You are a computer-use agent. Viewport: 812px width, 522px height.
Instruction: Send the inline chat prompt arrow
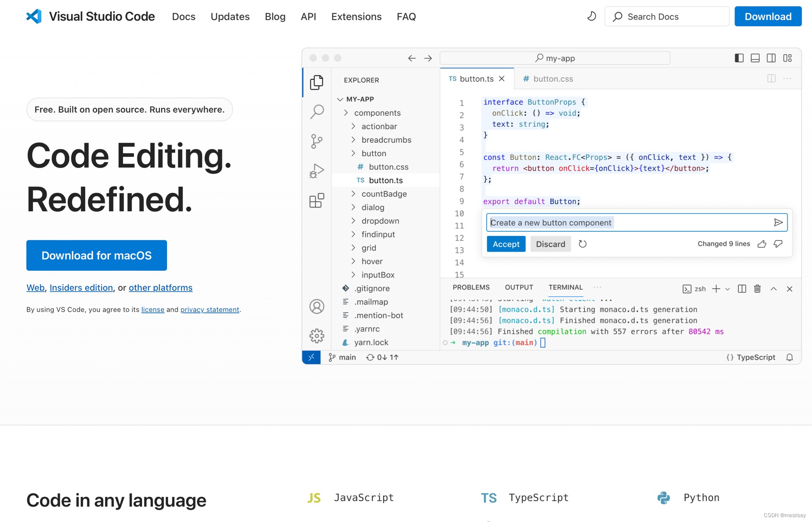point(778,222)
